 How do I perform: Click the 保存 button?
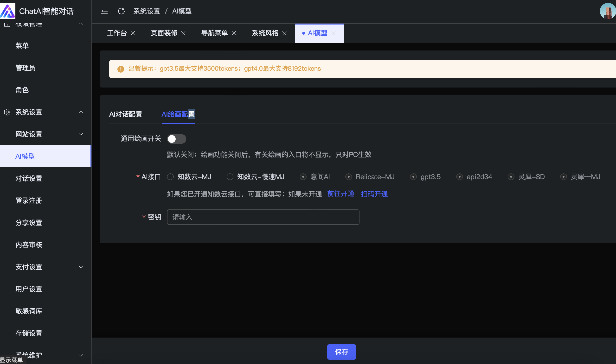341,352
